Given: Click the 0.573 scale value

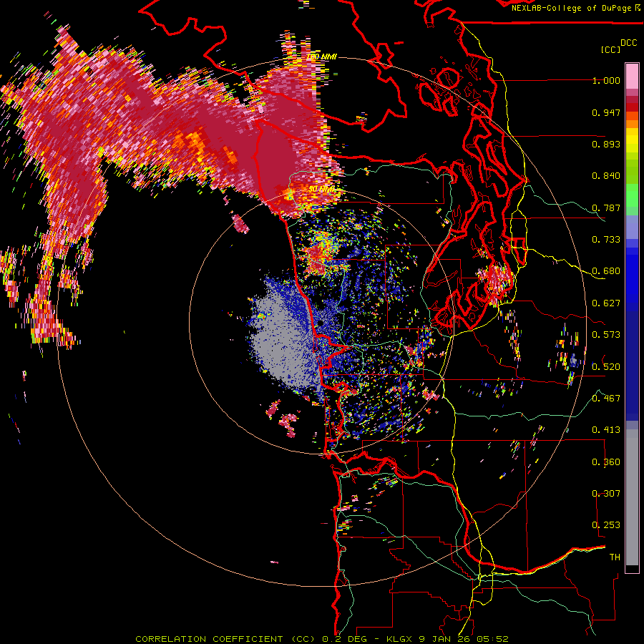Looking at the screenshot, I should [606, 335].
